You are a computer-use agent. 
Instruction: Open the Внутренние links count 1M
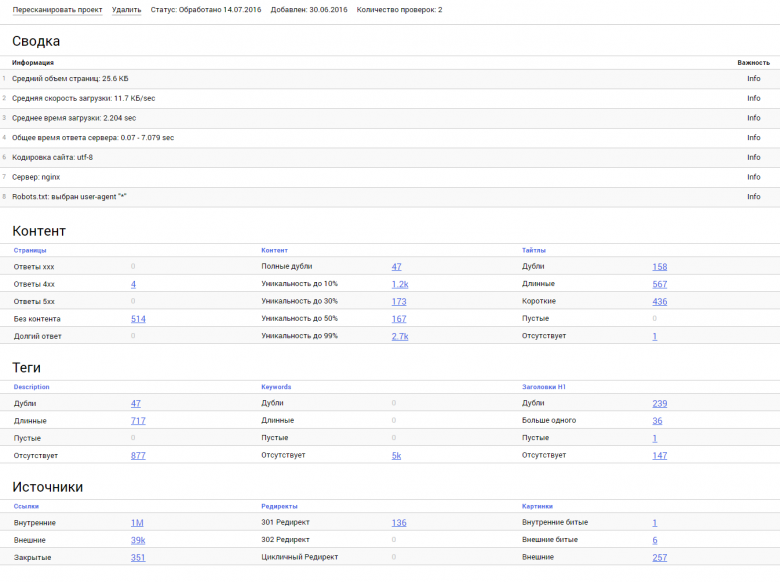pyautogui.click(x=137, y=523)
